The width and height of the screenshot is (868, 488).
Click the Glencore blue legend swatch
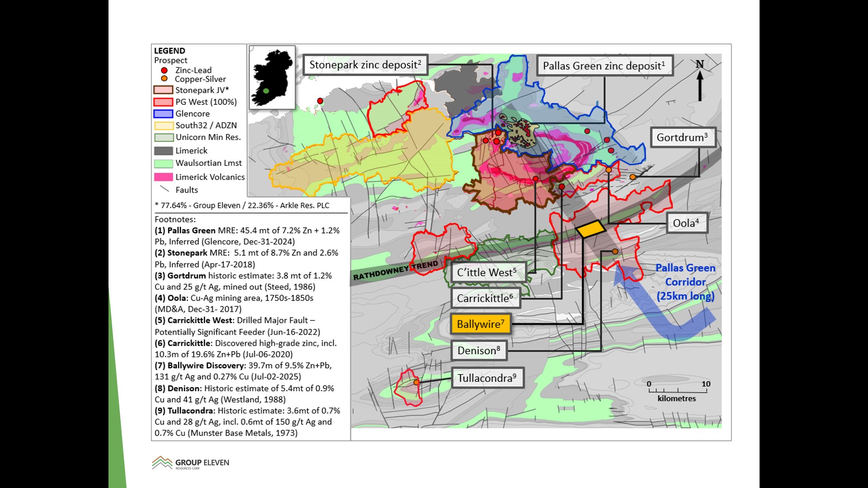[163, 114]
